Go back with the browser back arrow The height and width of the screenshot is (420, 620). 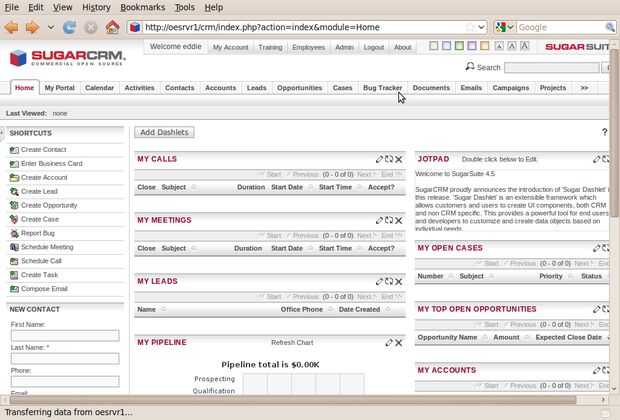[x=11, y=27]
